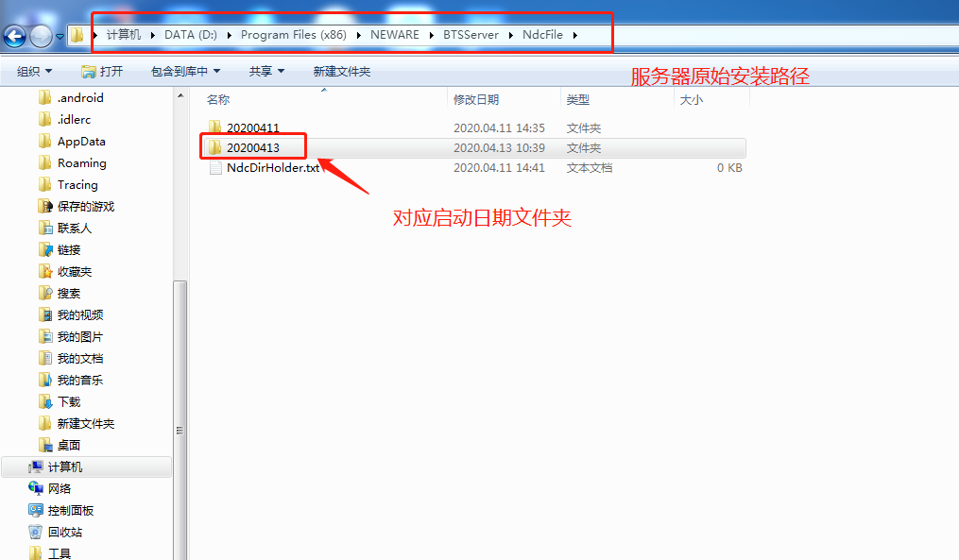Viewport: 959px width, 560px height.
Task: Click the Back navigation arrow button
Action: 15,37
